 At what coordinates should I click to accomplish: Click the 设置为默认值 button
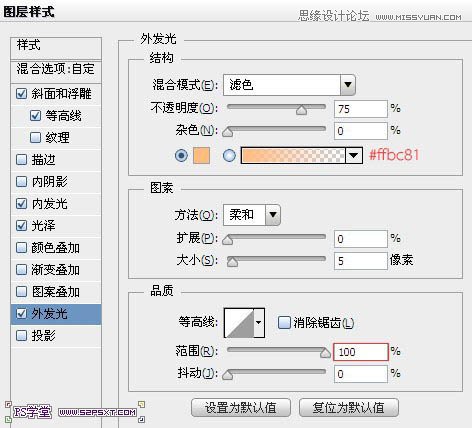[x=241, y=407]
